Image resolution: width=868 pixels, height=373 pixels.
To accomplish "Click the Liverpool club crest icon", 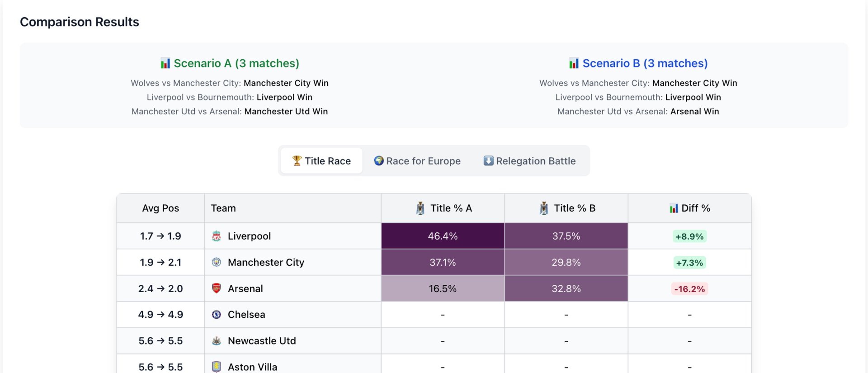I will pyautogui.click(x=217, y=236).
